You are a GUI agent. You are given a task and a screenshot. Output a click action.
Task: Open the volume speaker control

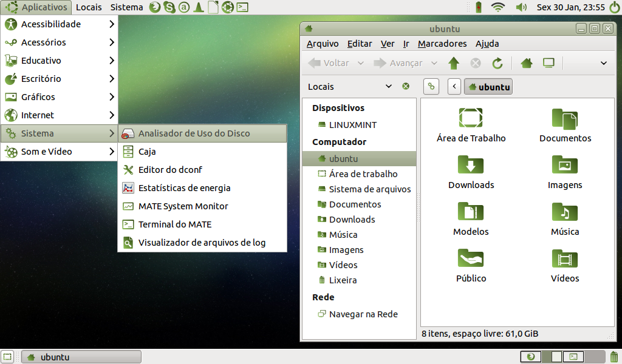[521, 7]
